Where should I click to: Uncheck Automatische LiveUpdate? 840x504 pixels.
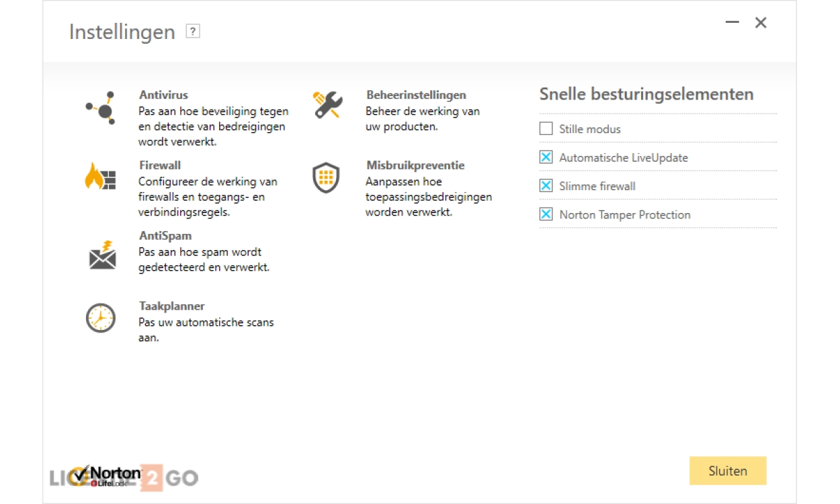point(546,158)
